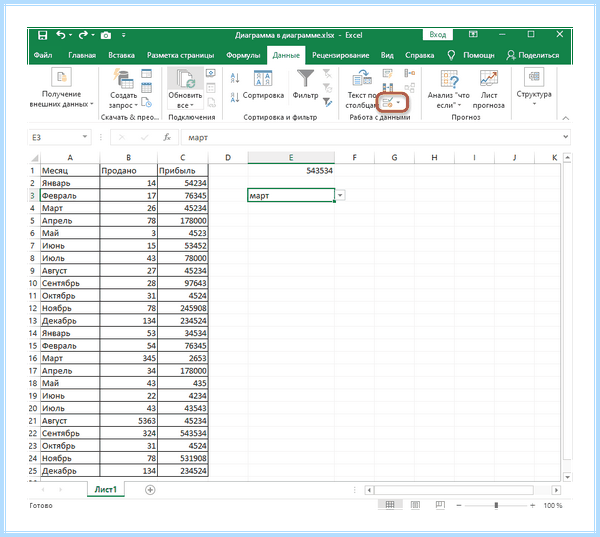This screenshot has height=537, width=600.
Task: Click the Вход sign-in button
Action: coord(438,35)
